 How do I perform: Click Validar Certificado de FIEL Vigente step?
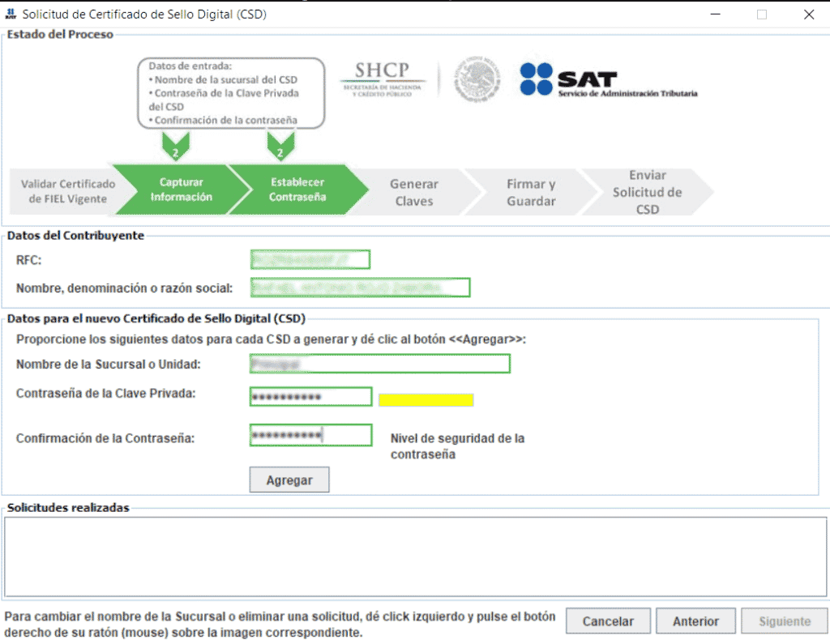pos(68,191)
